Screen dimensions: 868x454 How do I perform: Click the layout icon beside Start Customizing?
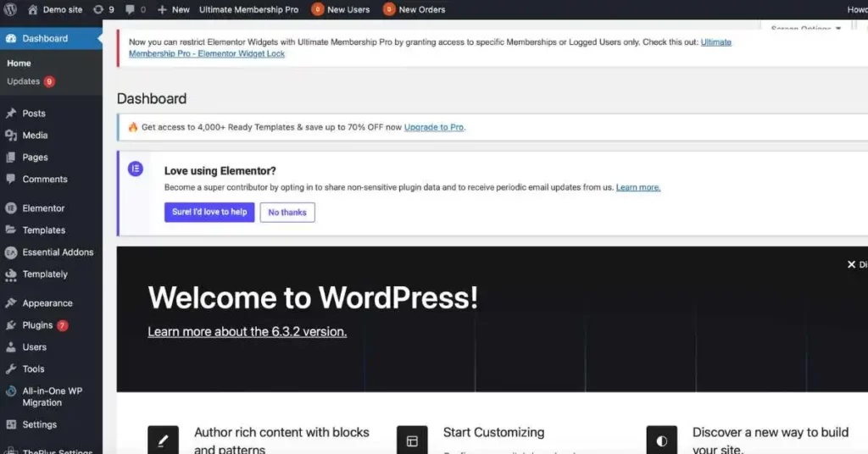pos(412,440)
